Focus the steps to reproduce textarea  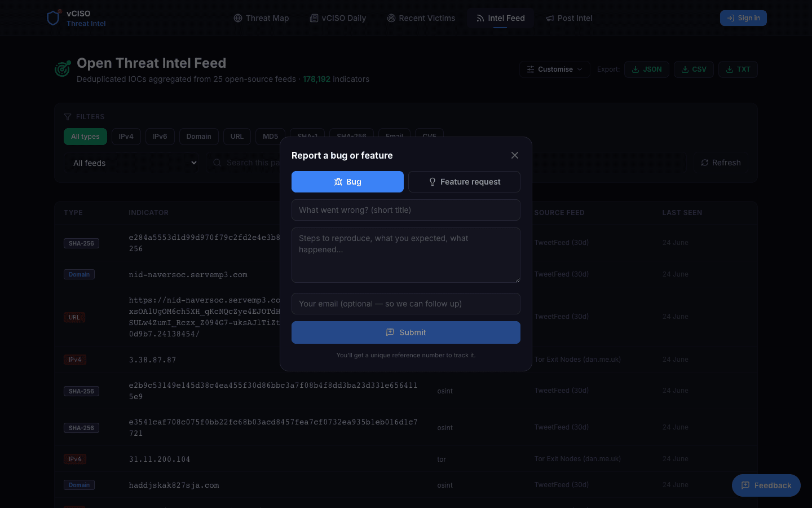pos(406,255)
